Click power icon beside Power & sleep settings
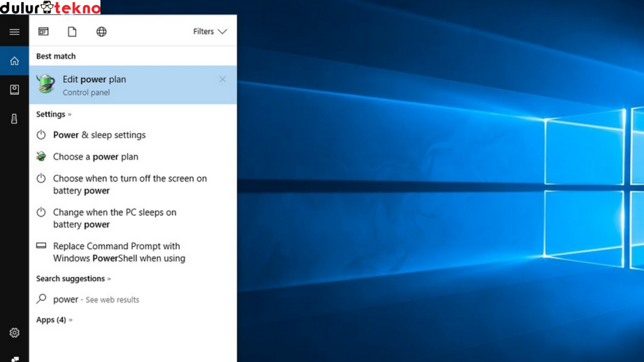This screenshot has height=362, width=644. 41,135
